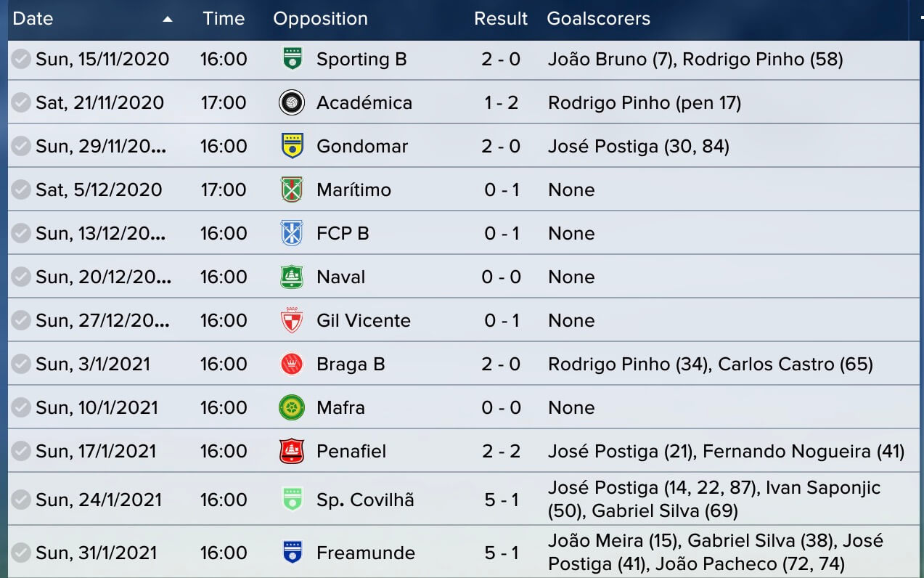Click the Date column sort arrow
Viewport: 924px width, 578px height.
168,19
